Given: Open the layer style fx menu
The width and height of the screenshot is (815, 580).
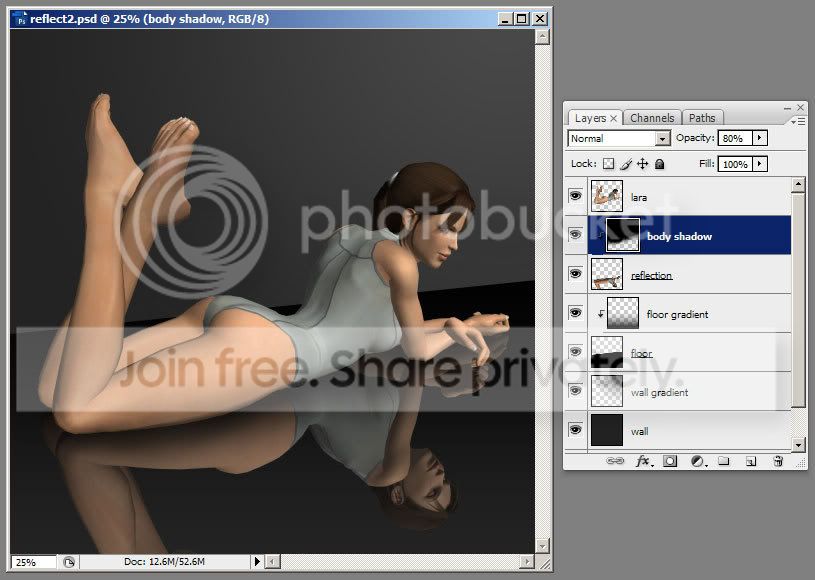Looking at the screenshot, I should [645, 461].
